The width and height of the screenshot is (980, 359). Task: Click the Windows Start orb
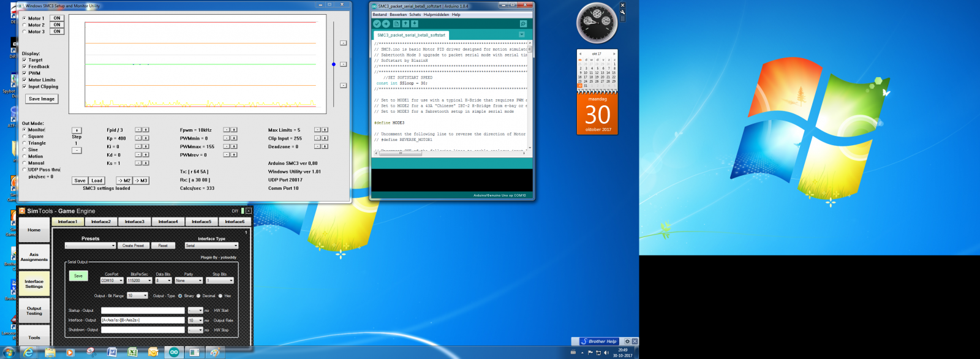tap(9, 352)
